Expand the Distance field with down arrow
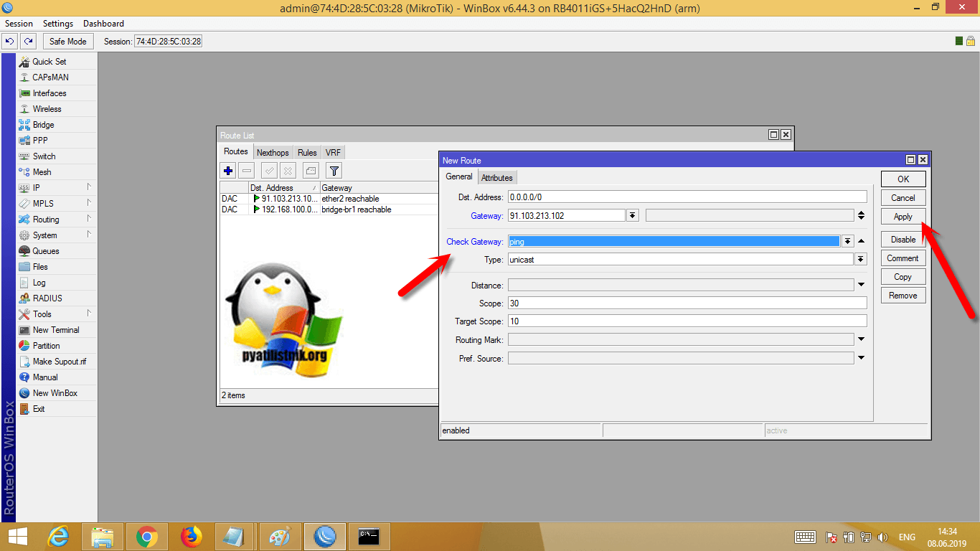Viewport: 980px width, 551px height. (861, 286)
